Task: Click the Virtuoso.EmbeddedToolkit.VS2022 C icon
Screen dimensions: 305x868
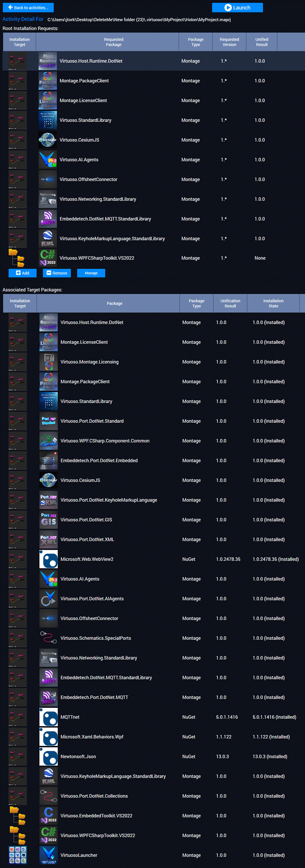Action: pos(48,815)
